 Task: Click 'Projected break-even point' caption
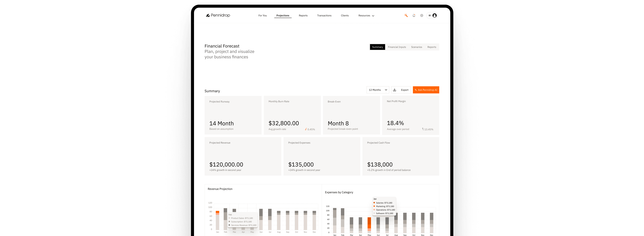[343, 129]
